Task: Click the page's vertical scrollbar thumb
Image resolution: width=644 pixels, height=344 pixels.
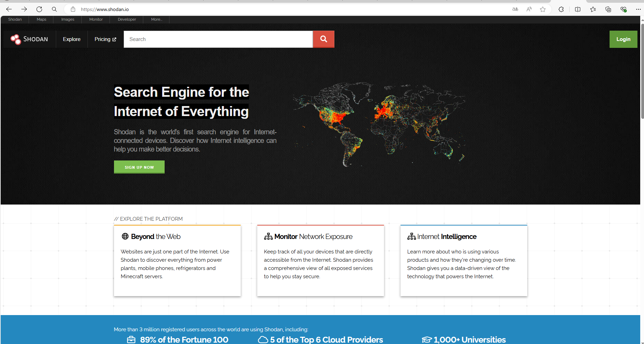Action: (642, 71)
